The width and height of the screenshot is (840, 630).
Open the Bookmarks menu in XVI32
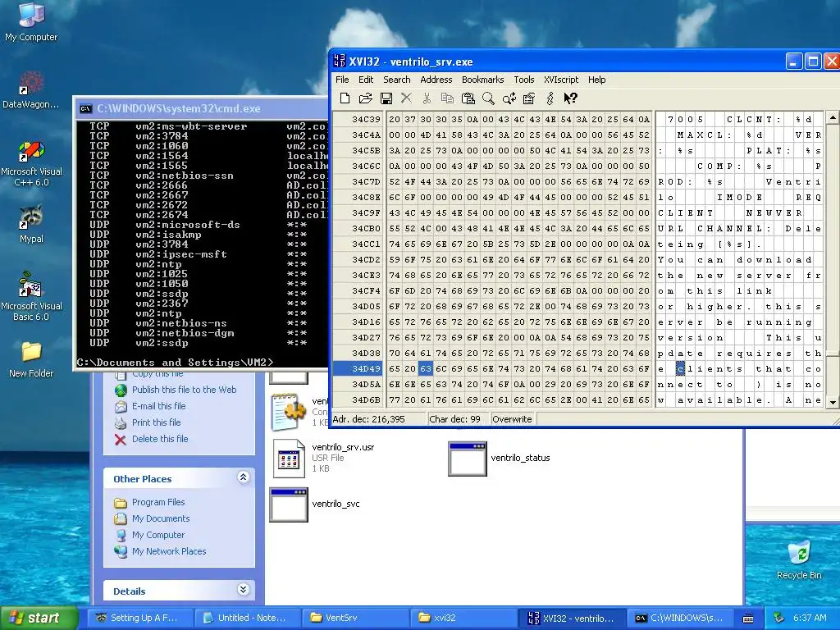pos(482,80)
